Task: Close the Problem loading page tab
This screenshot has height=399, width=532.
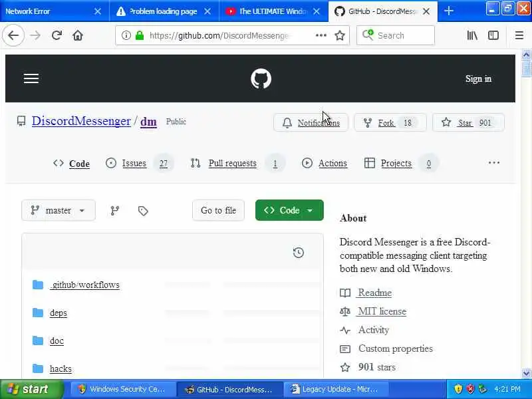Action: (207, 11)
